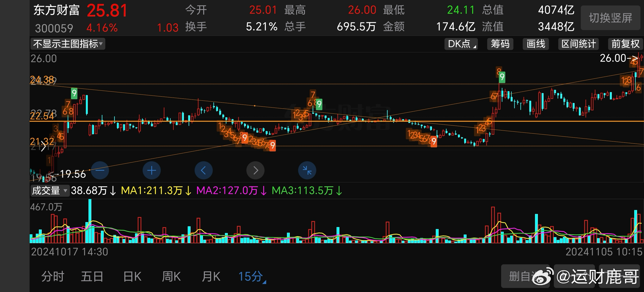Tap the start date 20241017 14:30

(69, 252)
